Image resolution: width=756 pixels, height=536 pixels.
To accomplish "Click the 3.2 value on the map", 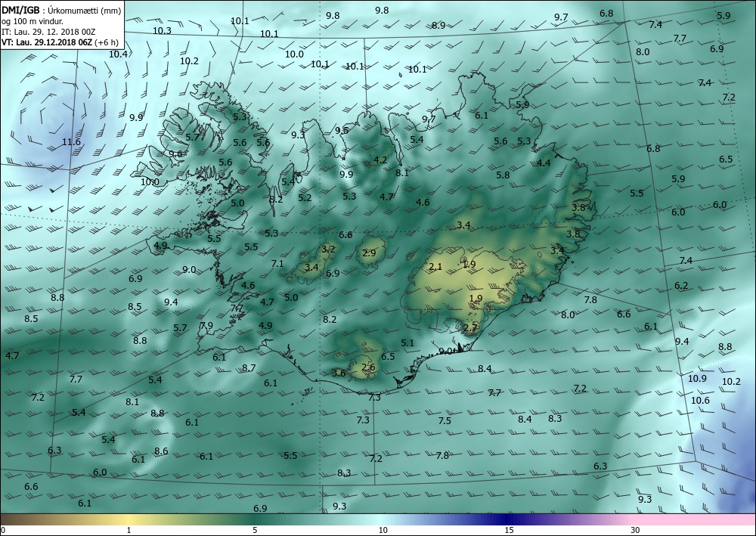I will (x=328, y=249).
